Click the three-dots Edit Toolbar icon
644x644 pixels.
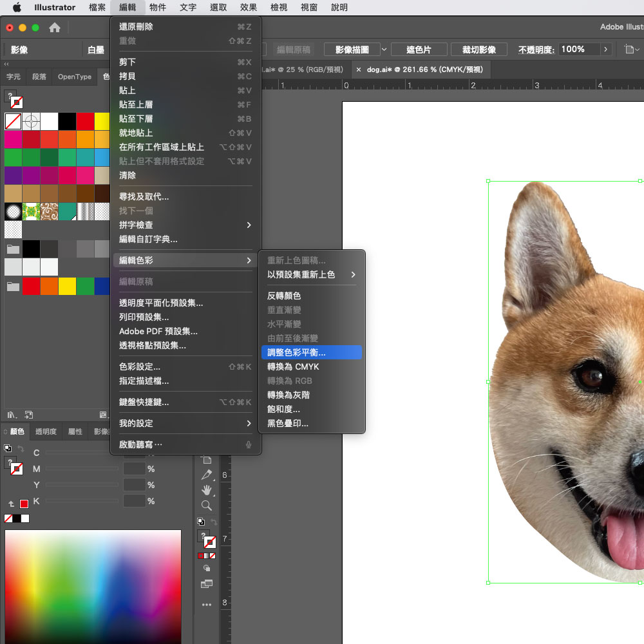point(207,605)
